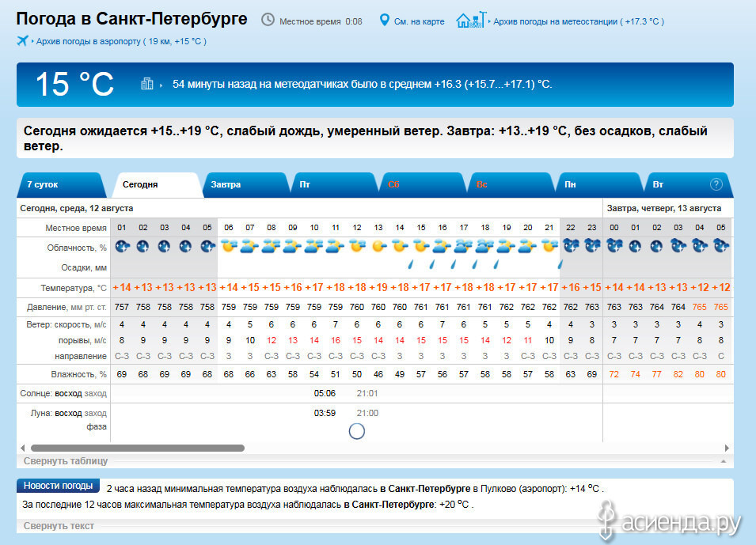Click humidity value 82 tomorrow
The image size is (756, 545).
coord(678,374)
